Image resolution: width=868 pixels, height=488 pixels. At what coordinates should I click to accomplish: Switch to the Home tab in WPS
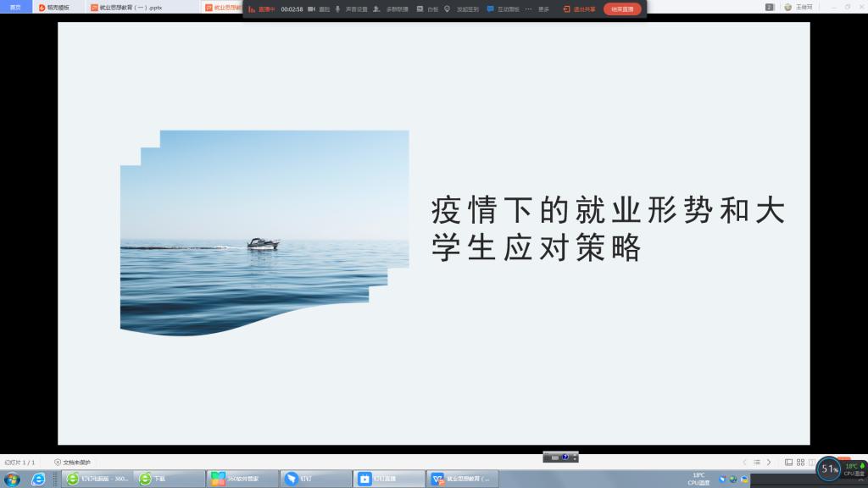[15, 7]
